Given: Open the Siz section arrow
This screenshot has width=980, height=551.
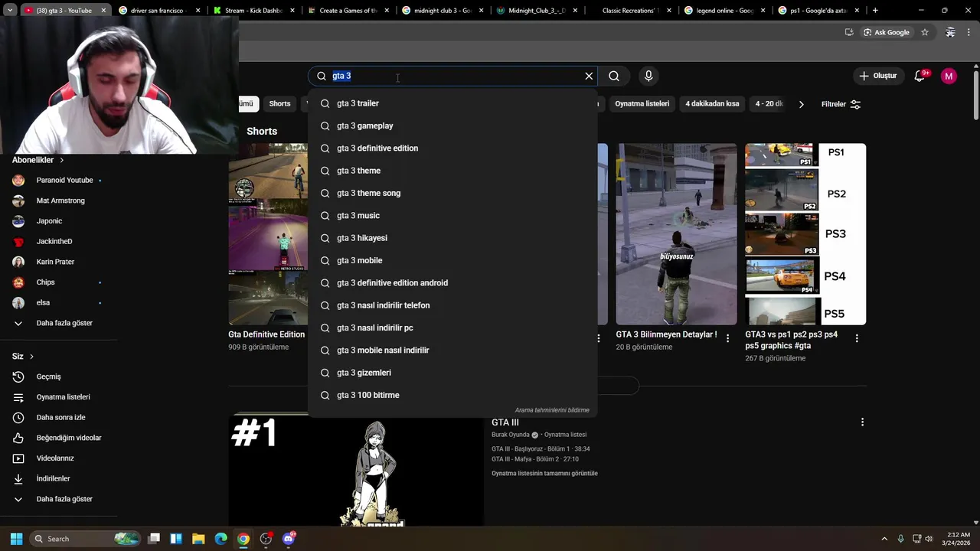Looking at the screenshot, I should (x=31, y=357).
